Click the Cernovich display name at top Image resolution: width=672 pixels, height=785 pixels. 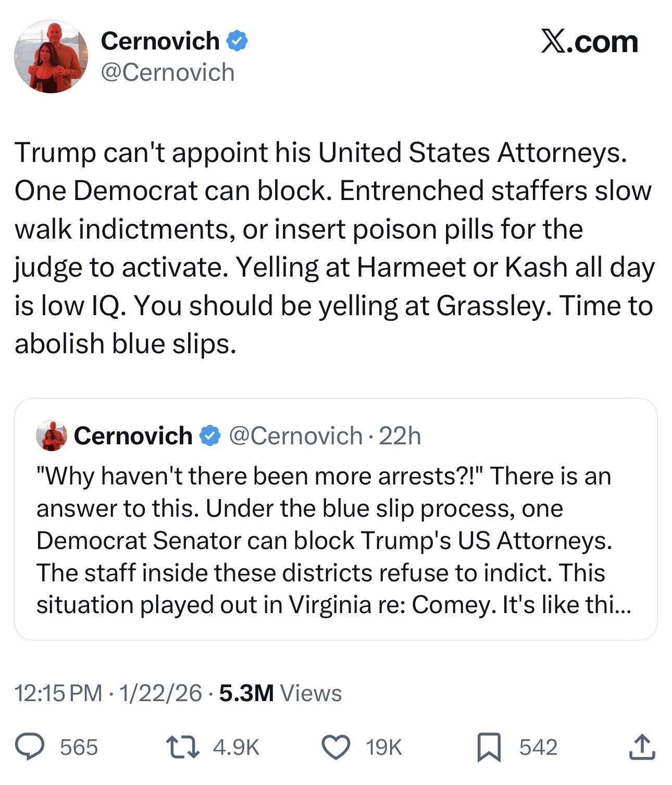(160, 41)
